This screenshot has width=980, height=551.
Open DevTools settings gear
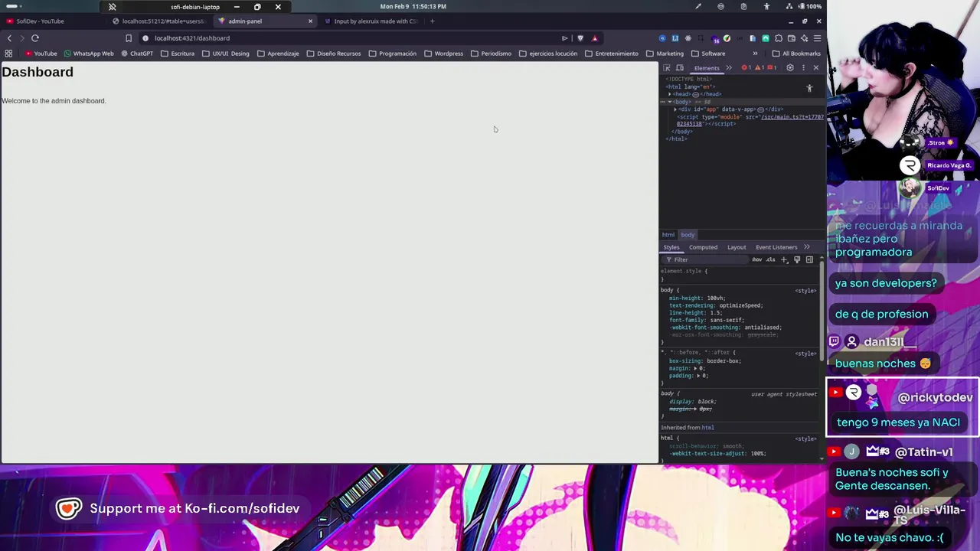[790, 67]
